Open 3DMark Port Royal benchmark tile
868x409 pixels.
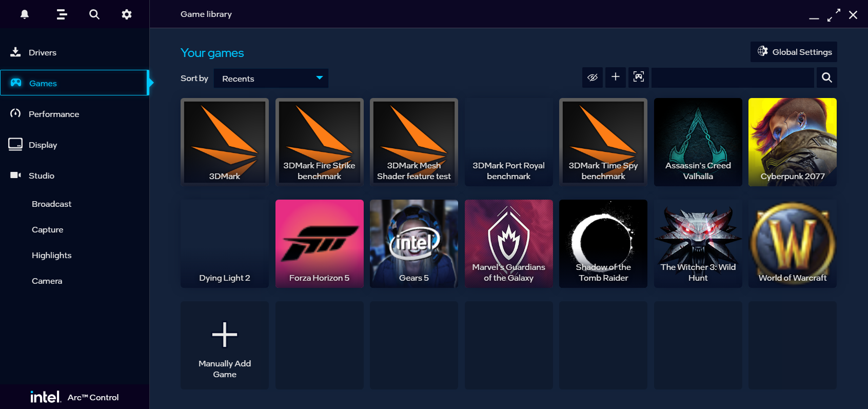[x=509, y=142]
